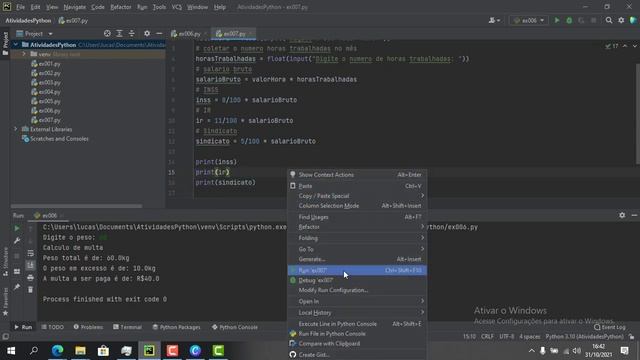This screenshot has width=640, height=360.
Task: Expand the venv folder
Action: (x=24, y=54)
